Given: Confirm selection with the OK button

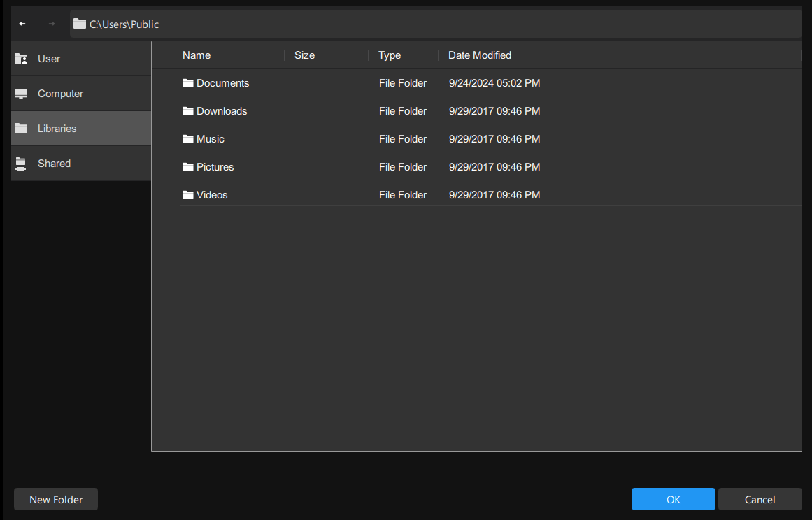Looking at the screenshot, I should click(673, 499).
